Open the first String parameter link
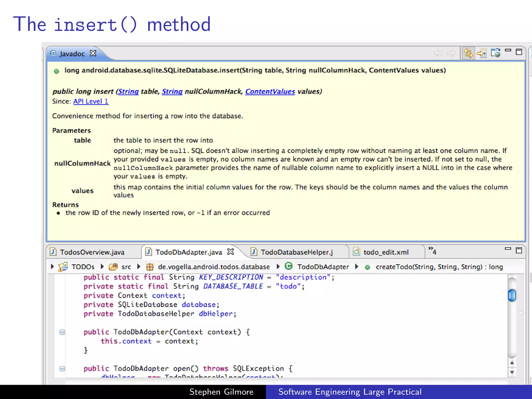The width and height of the screenshot is (532, 399). tap(128, 91)
